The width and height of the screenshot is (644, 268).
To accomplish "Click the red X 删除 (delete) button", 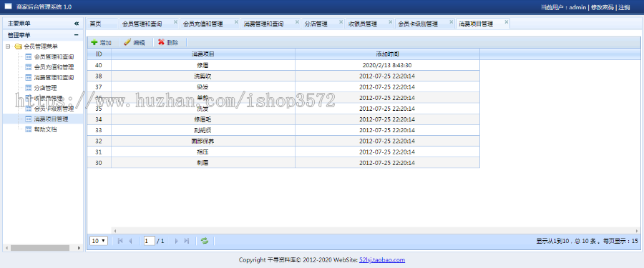I will pyautogui.click(x=168, y=42).
